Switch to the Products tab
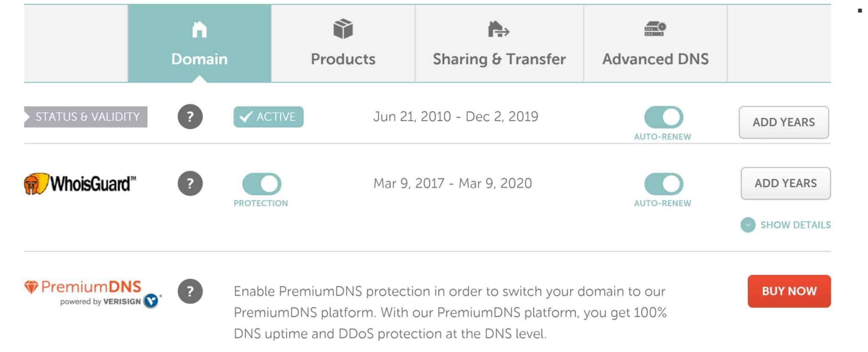The image size is (868, 352). [x=343, y=43]
